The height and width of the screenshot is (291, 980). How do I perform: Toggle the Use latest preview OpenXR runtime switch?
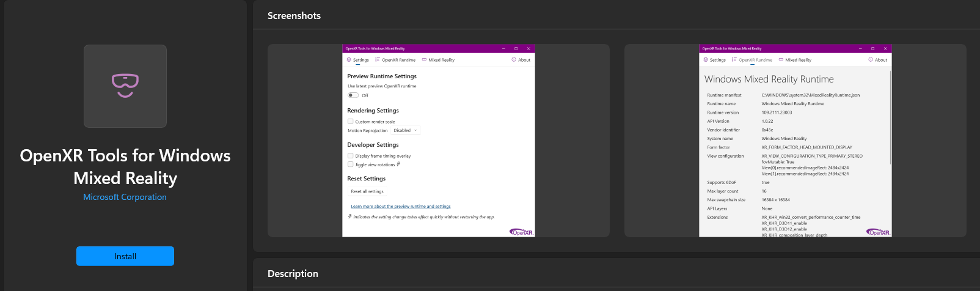click(353, 95)
